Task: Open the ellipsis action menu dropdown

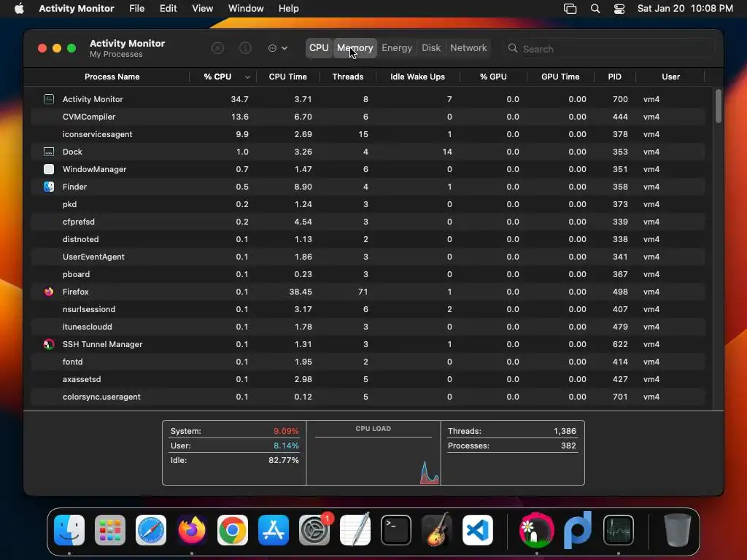Action: tap(278, 48)
